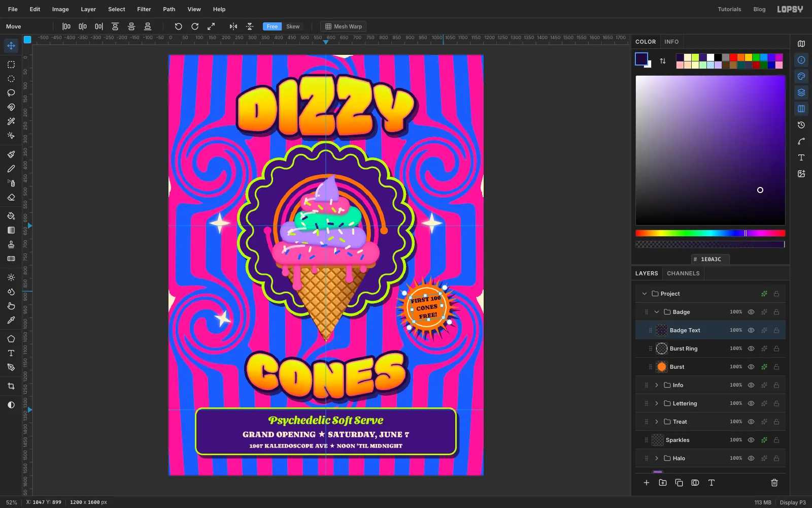Expand the Treat folder

coord(657,422)
